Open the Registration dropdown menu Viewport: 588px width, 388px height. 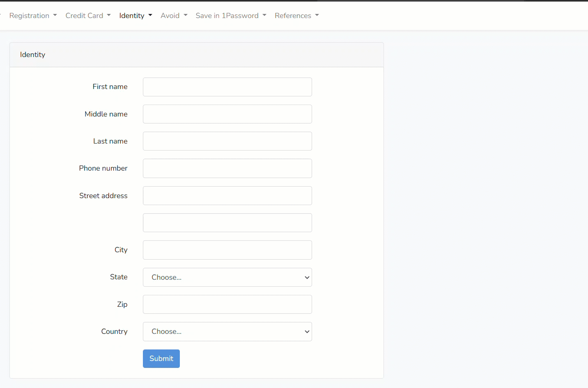pos(33,16)
